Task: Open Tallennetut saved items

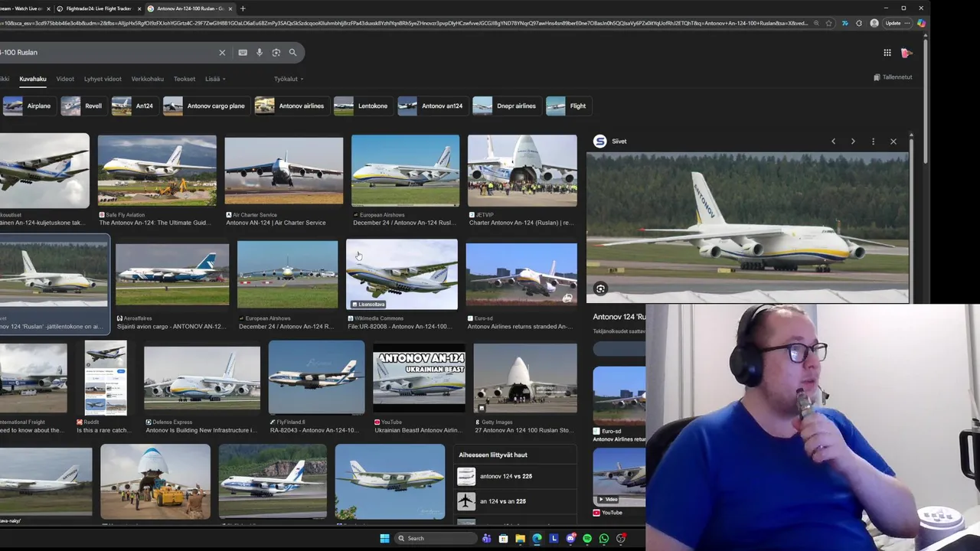Action: (x=893, y=77)
